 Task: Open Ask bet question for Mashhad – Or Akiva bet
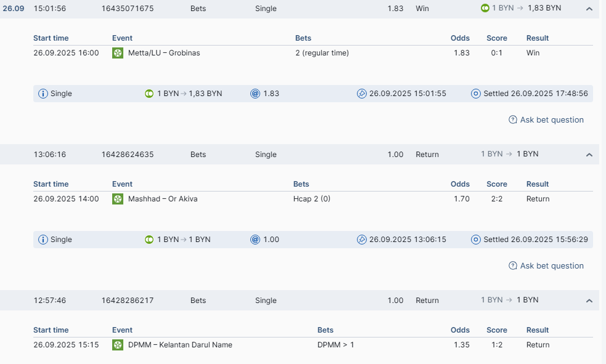pos(551,266)
